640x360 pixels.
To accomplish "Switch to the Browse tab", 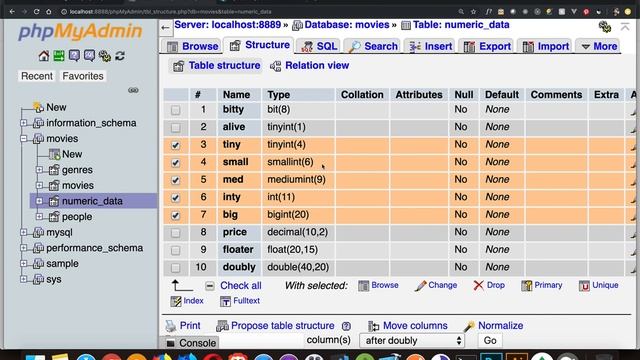I will point(193,46).
